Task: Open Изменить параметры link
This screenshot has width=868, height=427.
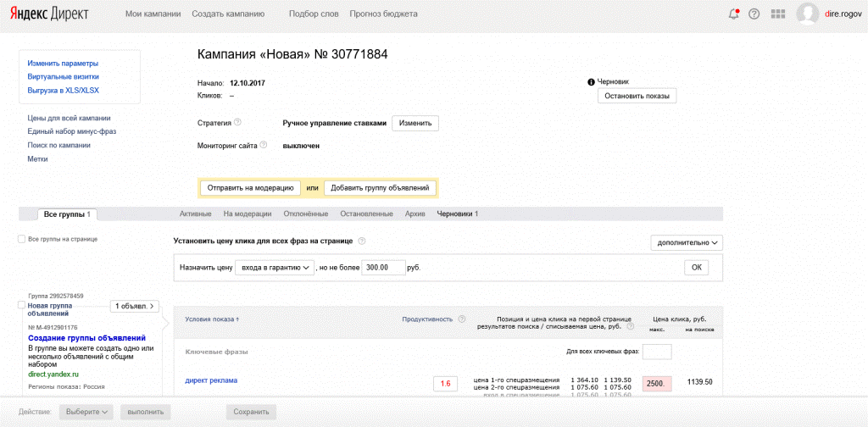Action: tap(63, 64)
